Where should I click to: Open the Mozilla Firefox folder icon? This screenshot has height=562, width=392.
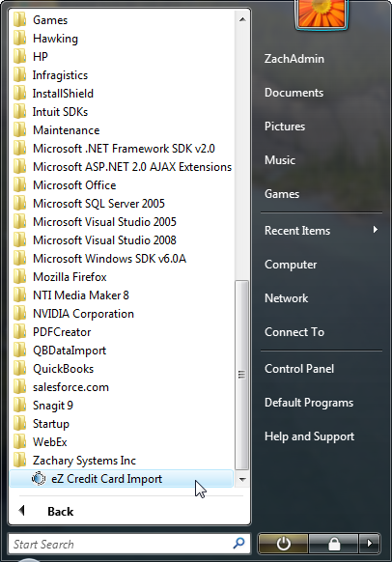pos(19,277)
